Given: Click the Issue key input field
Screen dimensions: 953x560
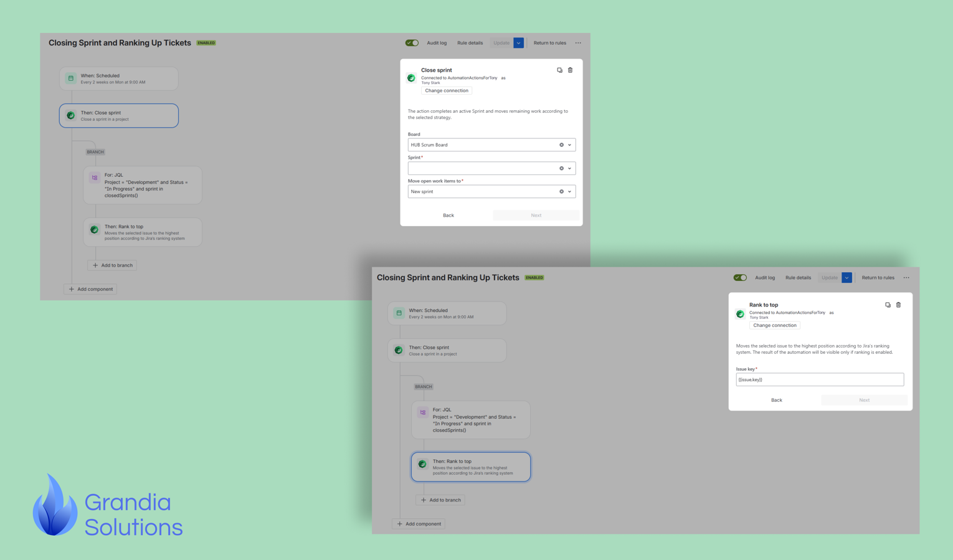Looking at the screenshot, I should pos(820,379).
